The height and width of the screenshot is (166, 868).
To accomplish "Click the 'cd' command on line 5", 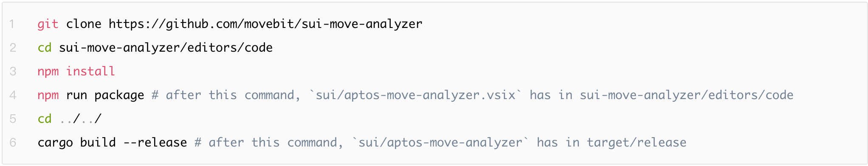I will [x=45, y=119].
